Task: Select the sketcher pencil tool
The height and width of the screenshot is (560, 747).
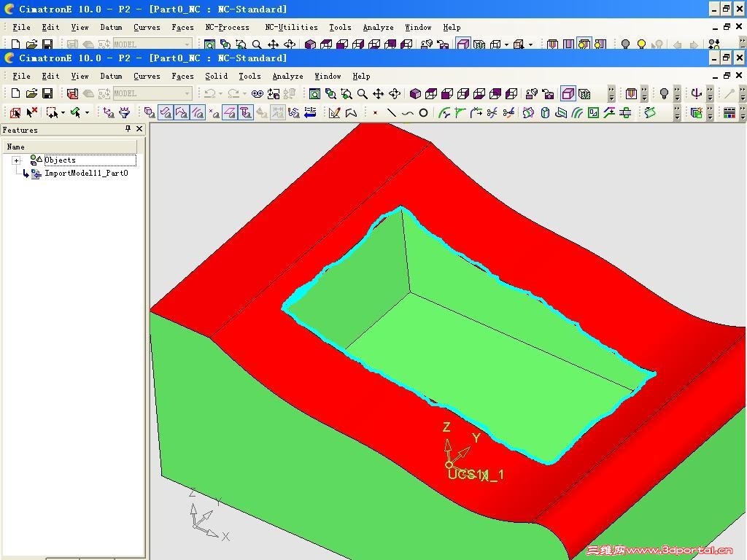Action: [334, 113]
